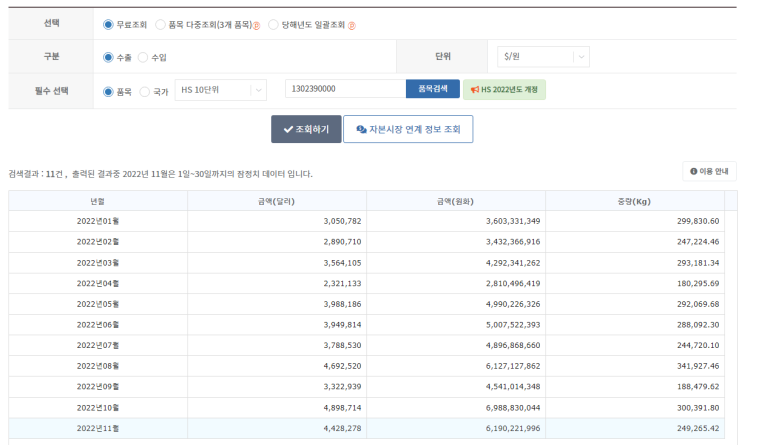773x445 pixels.
Task: Select the 2022년06월 row cell
Action: 98,325
